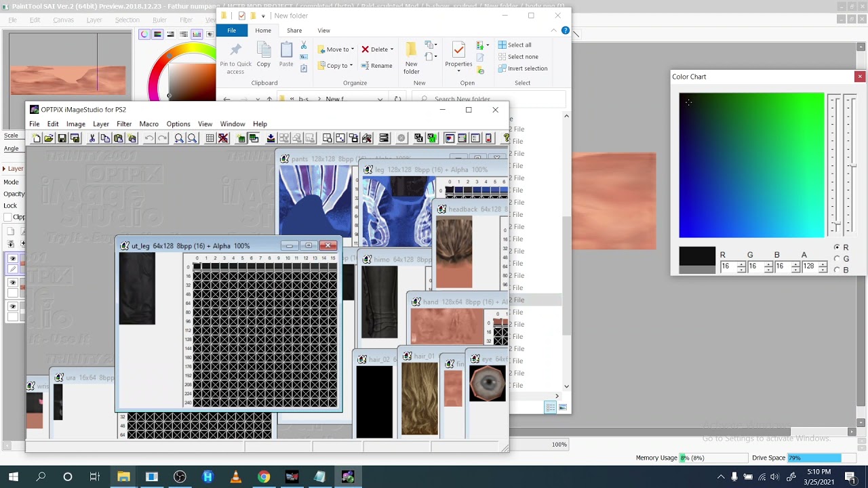This screenshot has height=488, width=868.
Task: Click green-blue gradient in Color Chart
Action: pyautogui.click(x=751, y=165)
